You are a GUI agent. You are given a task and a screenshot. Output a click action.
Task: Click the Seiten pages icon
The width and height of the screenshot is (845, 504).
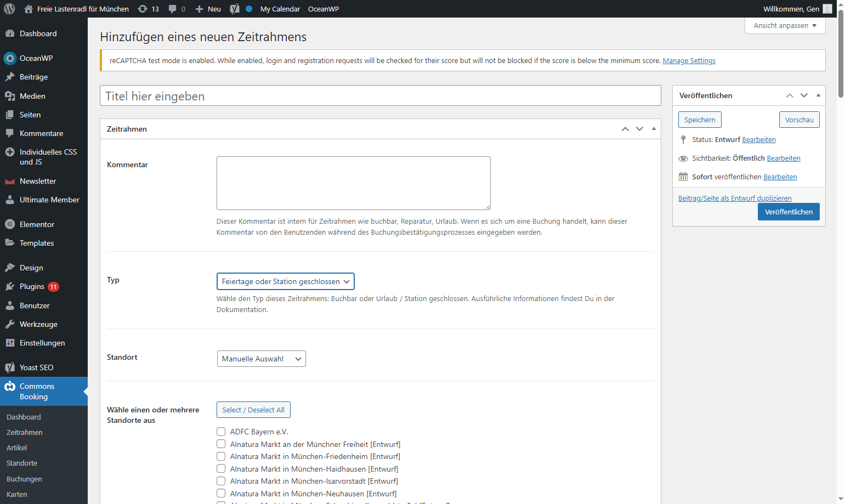(10, 115)
